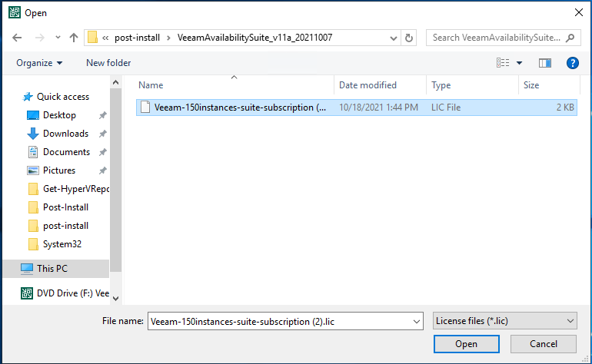Click the LIC file document icon
The height and width of the screenshot is (364, 592).
[x=145, y=108]
